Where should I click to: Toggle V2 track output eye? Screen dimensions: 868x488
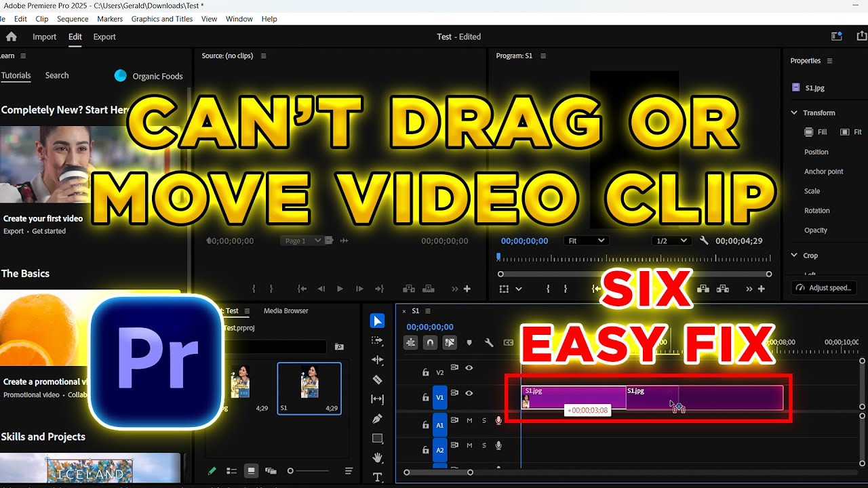(x=469, y=368)
